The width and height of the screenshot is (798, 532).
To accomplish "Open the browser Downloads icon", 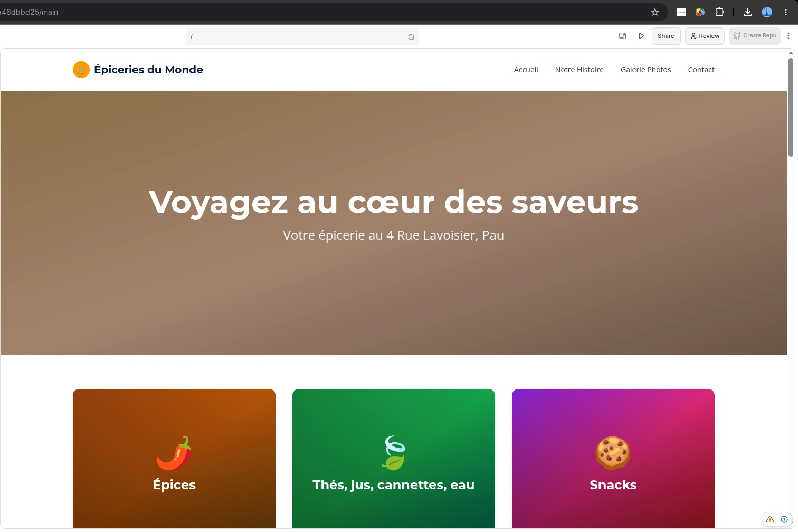I will pos(748,12).
